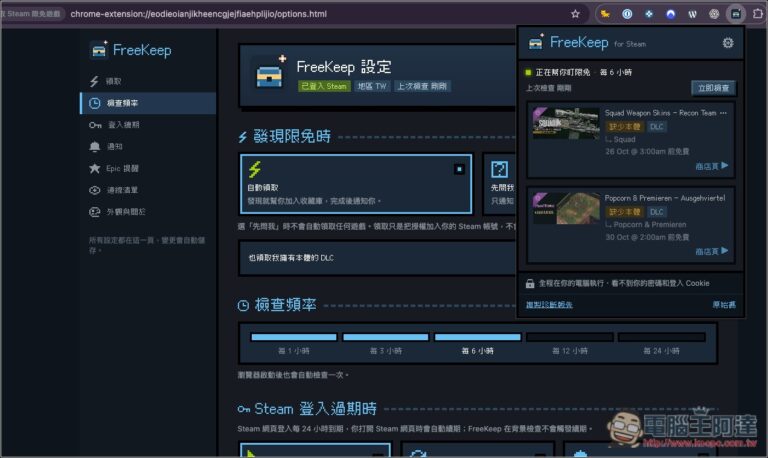Image resolution: width=768 pixels, height=458 pixels.
Task: Click green status indicator in popup
Action: 528,72
